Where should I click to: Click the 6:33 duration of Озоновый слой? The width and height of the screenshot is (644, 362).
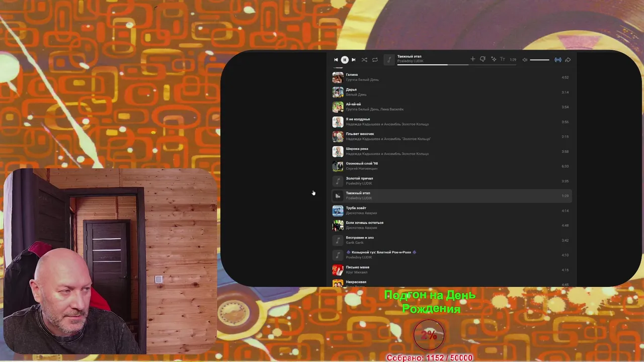[x=565, y=166]
